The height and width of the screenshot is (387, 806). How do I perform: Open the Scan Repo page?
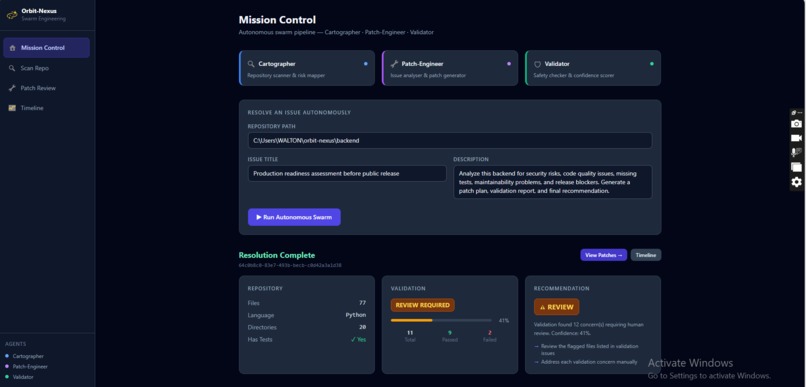[46, 68]
